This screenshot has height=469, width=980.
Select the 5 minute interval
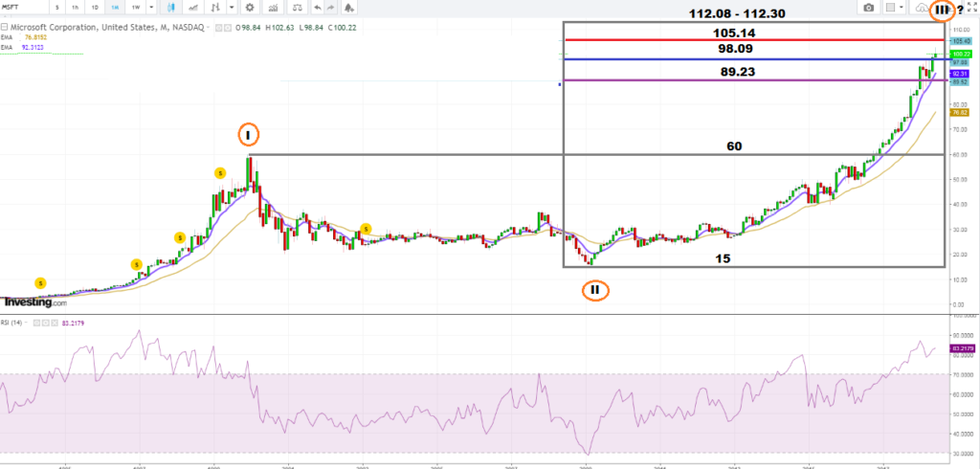pyautogui.click(x=56, y=8)
